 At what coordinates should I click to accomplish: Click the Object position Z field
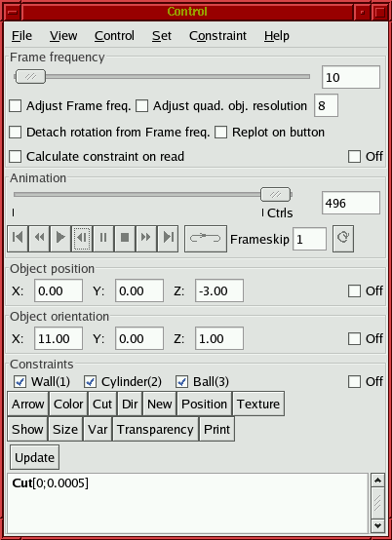[219, 291]
